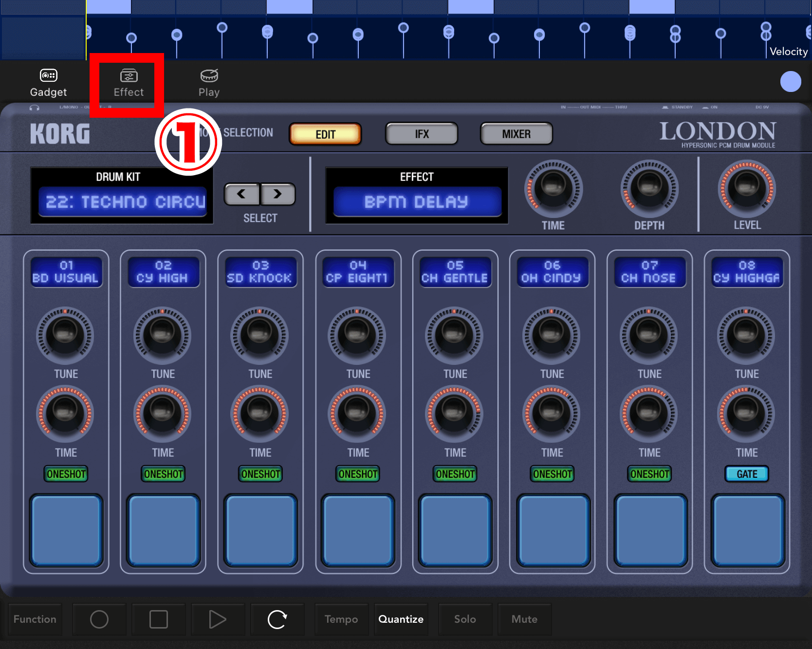This screenshot has height=649, width=812.
Task: Click the TUNE knob on channel 05
Action: tap(454, 336)
